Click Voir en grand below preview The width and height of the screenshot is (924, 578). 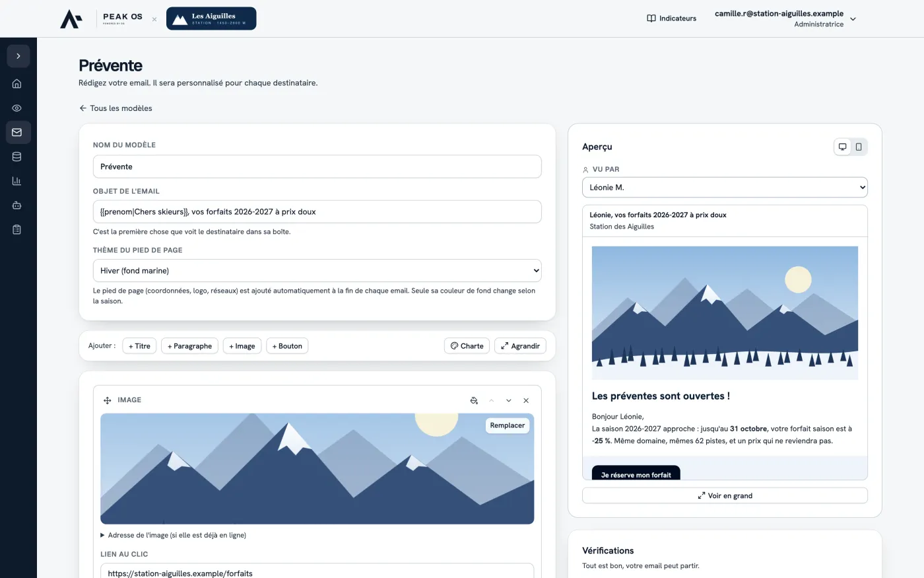click(x=725, y=495)
